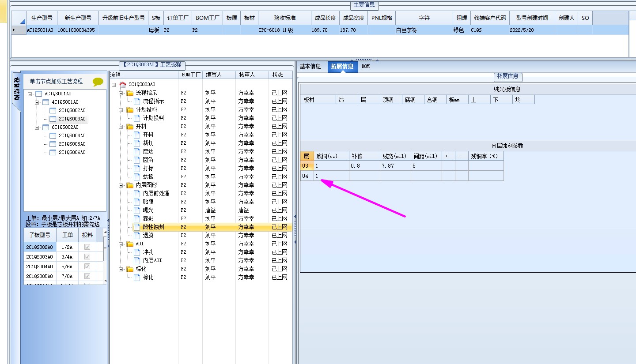Viewport: 636px width, 364px height.
Task: Collapse the 流程指示 folder expander
Action: [x=121, y=93]
